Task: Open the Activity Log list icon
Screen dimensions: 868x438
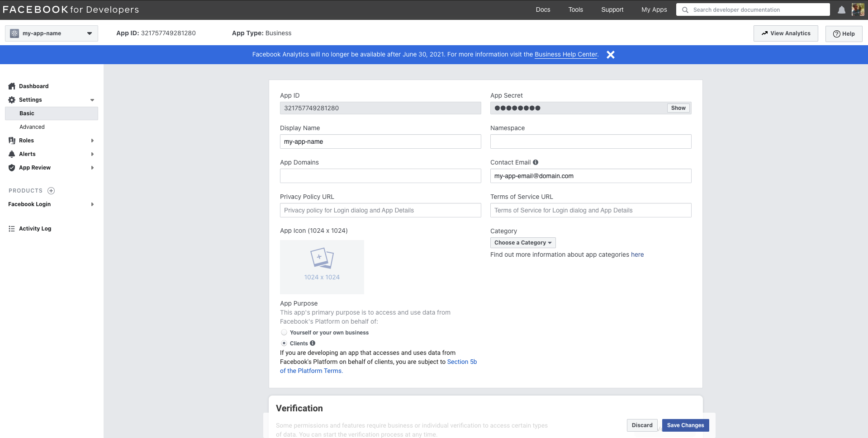Action: [x=12, y=229]
